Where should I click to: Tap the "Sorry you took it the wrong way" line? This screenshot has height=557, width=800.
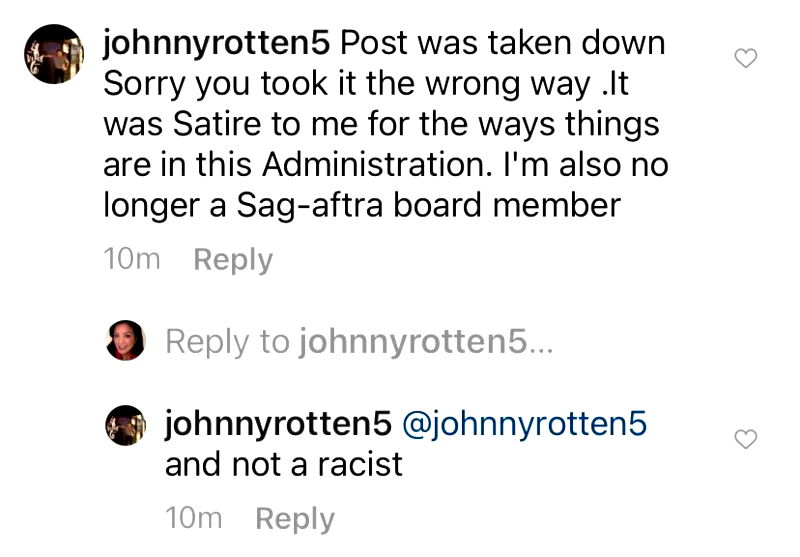(x=365, y=85)
